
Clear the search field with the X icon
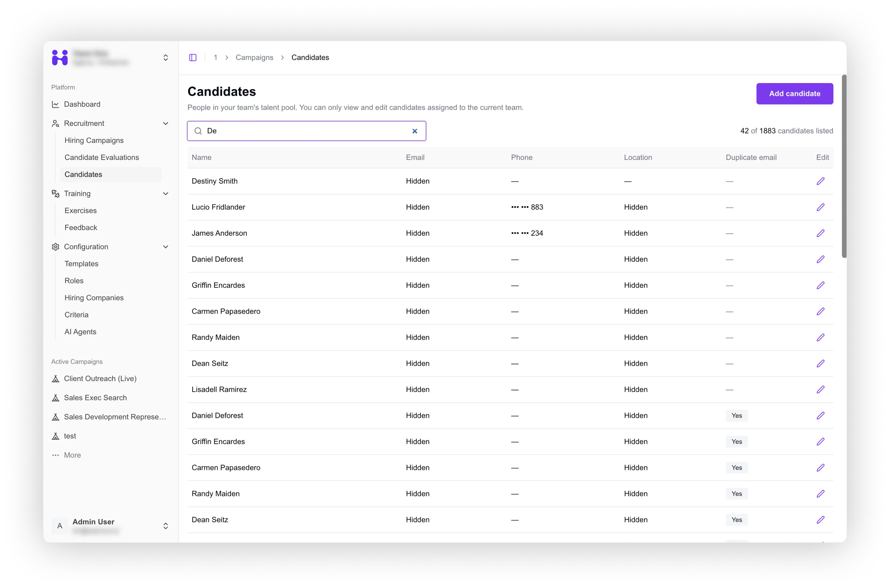coord(415,131)
